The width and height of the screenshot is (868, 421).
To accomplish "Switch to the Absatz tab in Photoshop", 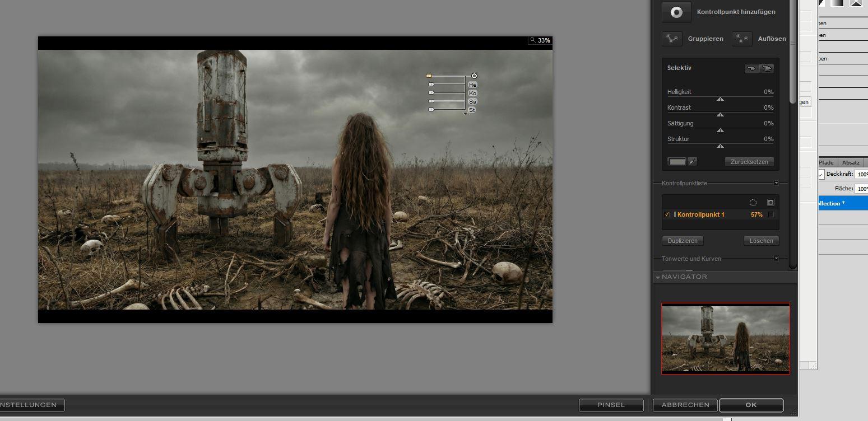I will pos(851,162).
